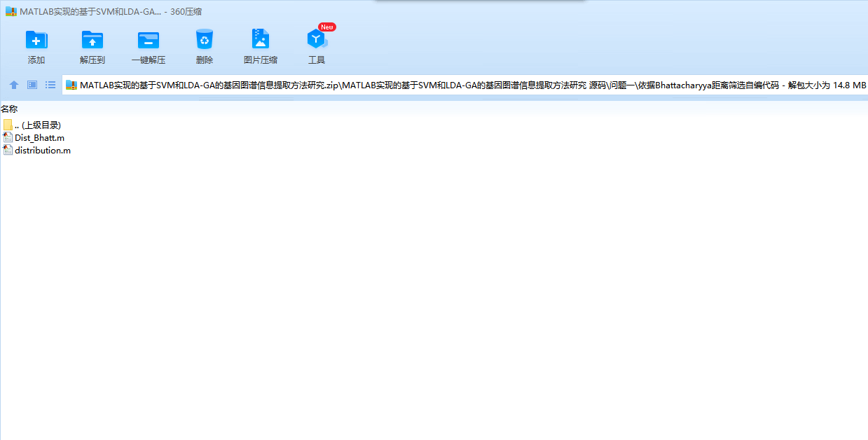Click the 解压到 (Extract to) icon
The image size is (868, 440).
(92, 40)
